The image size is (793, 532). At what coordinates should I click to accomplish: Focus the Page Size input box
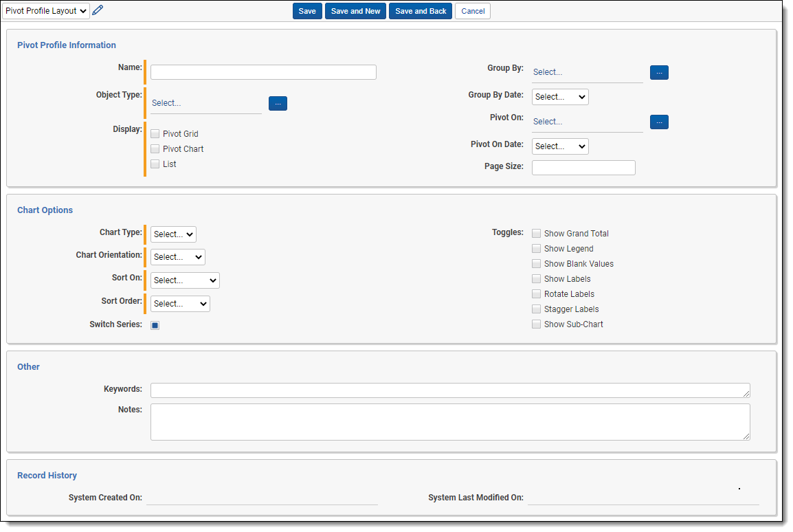(583, 168)
